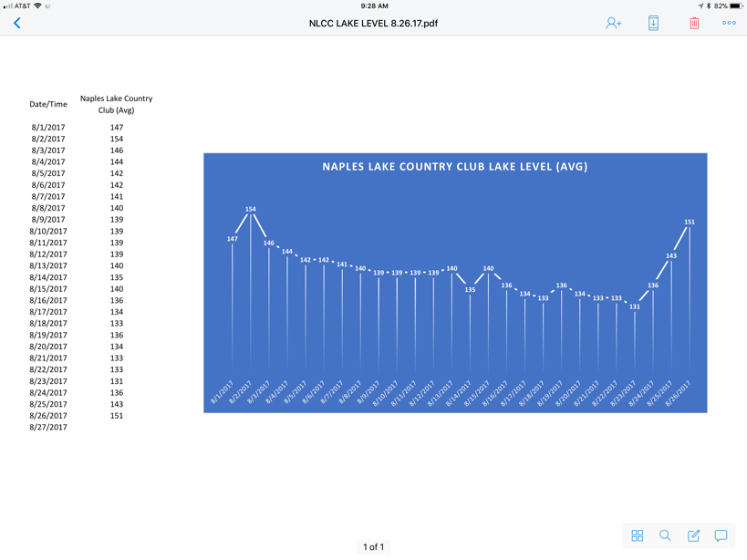Screen dimensions: 747x560
Task: Tap the table value 135
Action: pyautogui.click(x=117, y=277)
